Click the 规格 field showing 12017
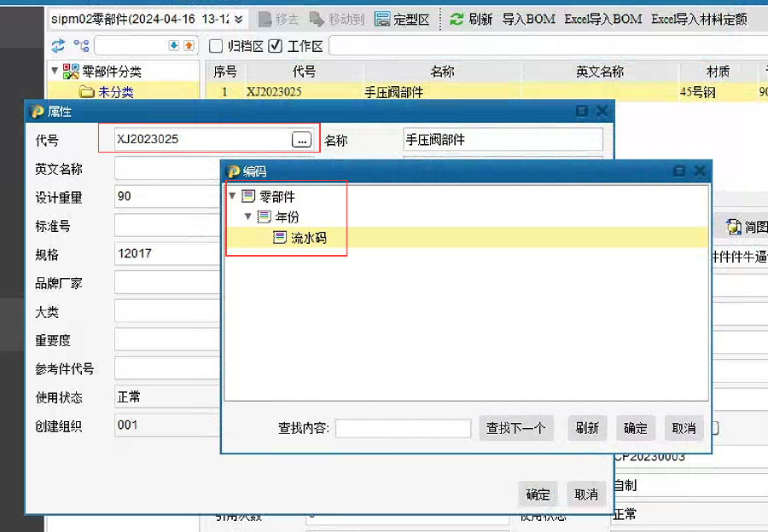 click(167, 254)
